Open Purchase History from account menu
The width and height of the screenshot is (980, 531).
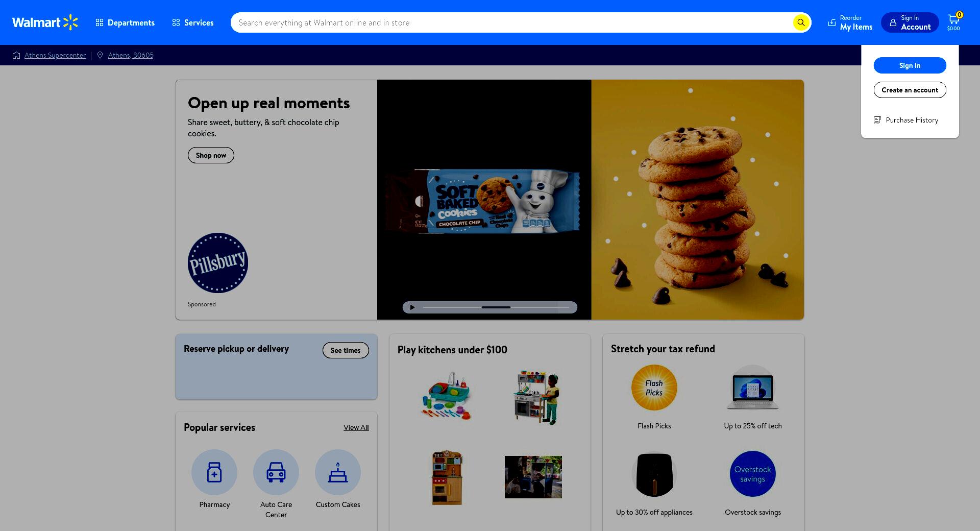[906, 120]
